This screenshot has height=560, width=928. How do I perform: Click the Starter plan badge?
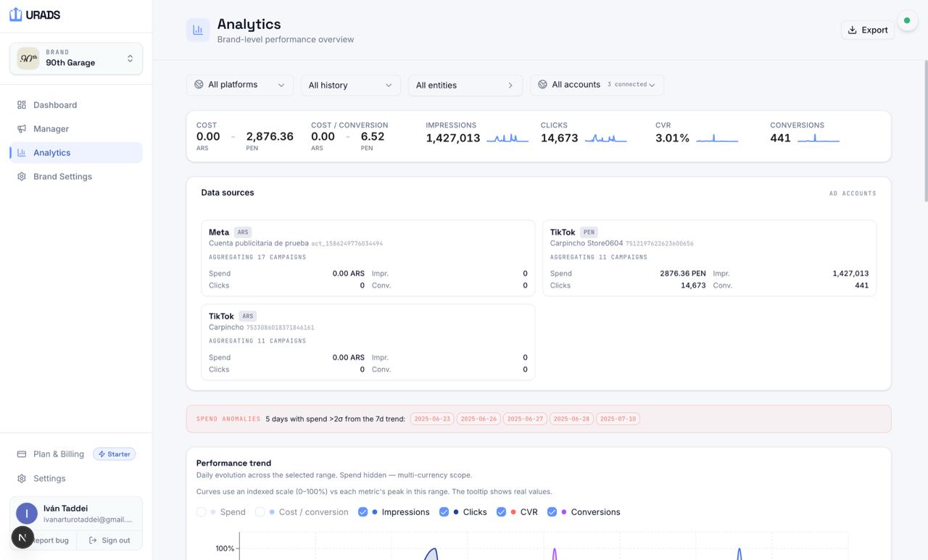[115, 454]
